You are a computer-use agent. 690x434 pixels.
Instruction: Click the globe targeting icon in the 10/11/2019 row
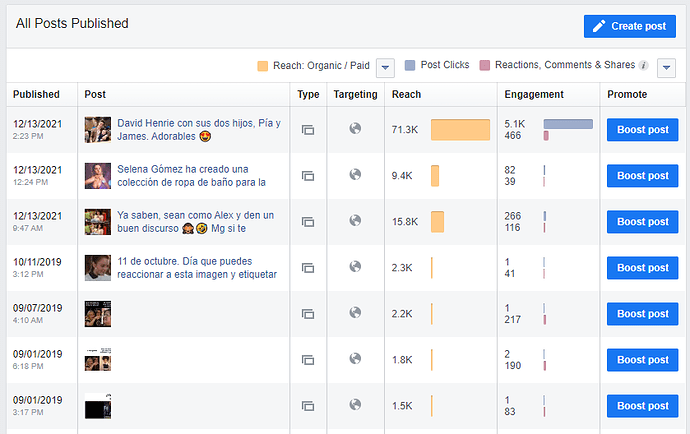355,266
